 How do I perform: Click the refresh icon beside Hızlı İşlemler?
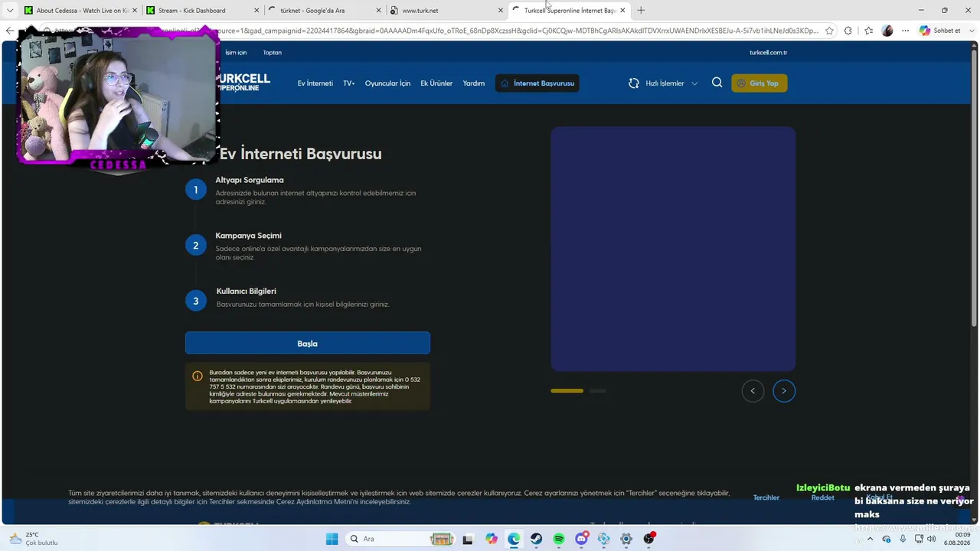coord(634,83)
